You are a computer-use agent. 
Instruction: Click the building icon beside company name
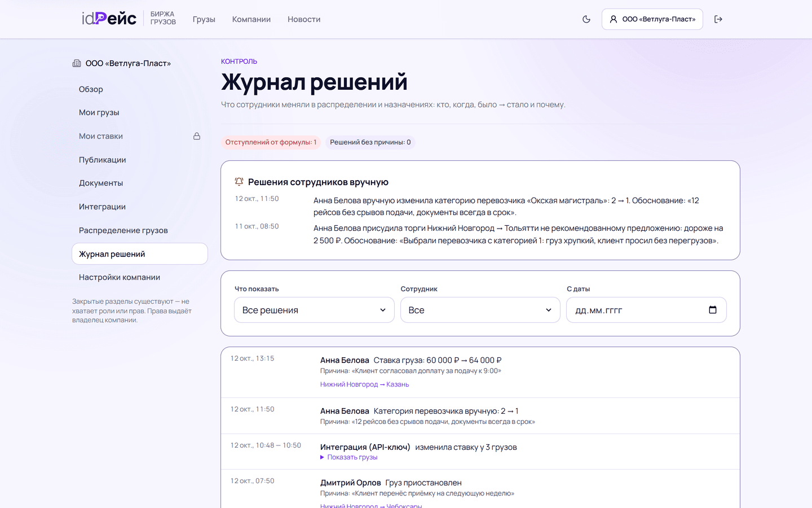(77, 63)
